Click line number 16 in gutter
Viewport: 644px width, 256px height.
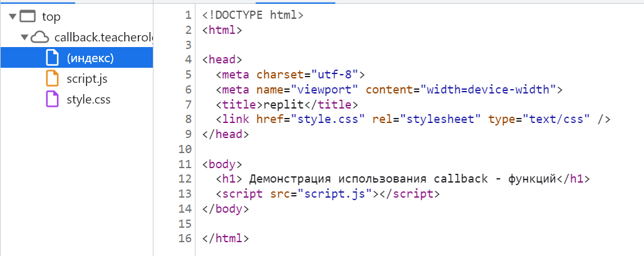(x=185, y=238)
